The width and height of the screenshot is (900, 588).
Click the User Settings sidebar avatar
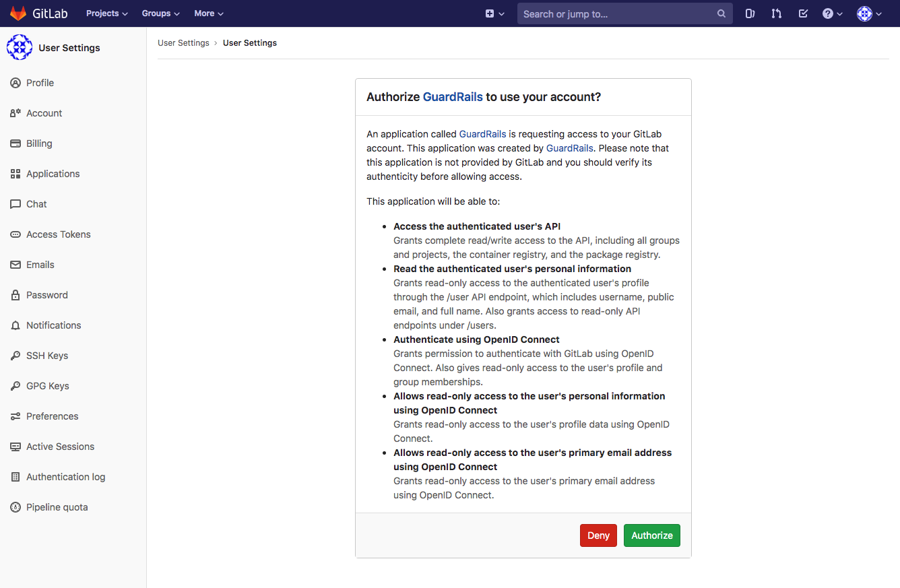click(20, 48)
